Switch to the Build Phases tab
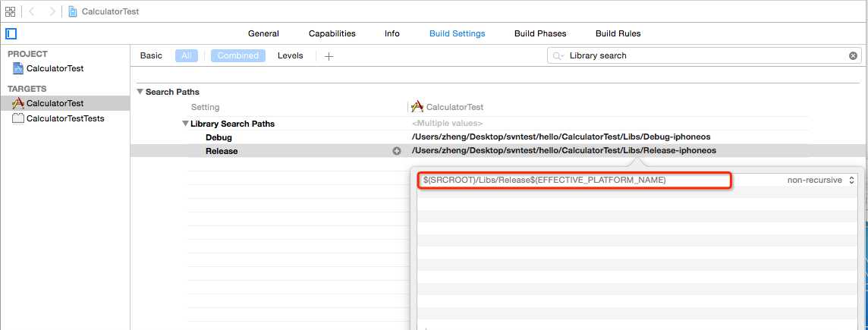This screenshot has width=868, height=330. click(540, 33)
